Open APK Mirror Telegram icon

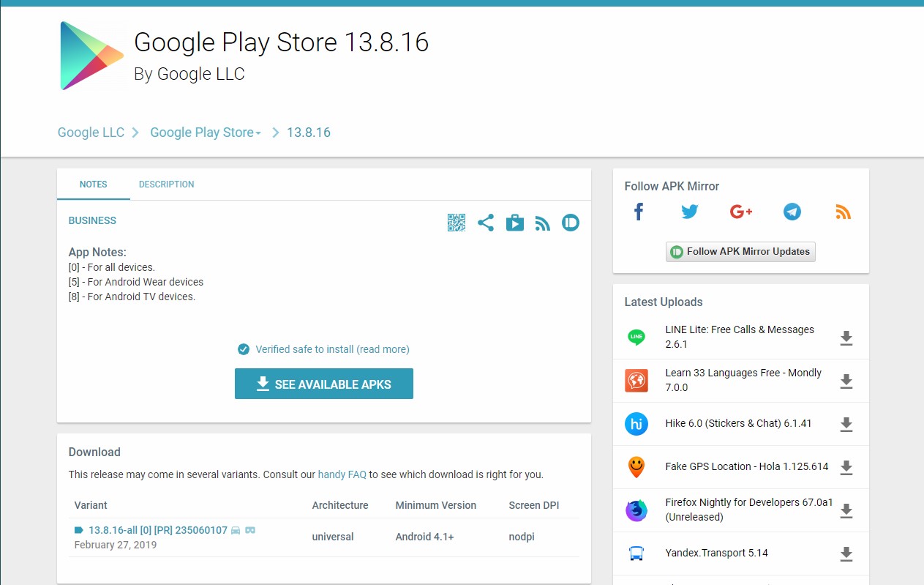pos(792,212)
